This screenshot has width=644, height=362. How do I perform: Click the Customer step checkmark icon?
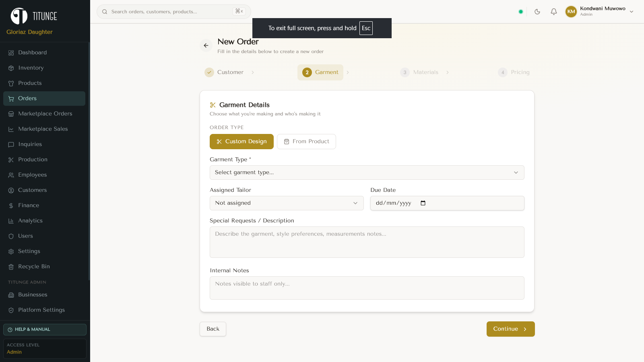(x=209, y=72)
